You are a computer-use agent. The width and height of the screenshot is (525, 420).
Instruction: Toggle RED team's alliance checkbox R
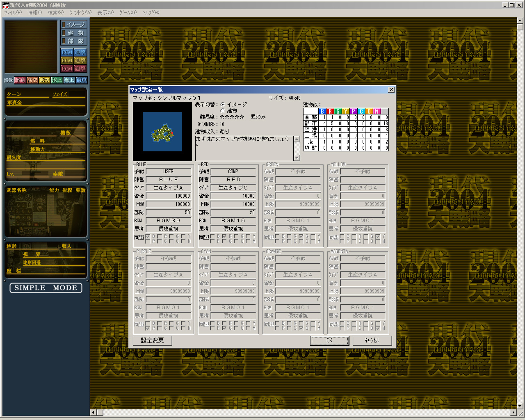(x=225, y=237)
